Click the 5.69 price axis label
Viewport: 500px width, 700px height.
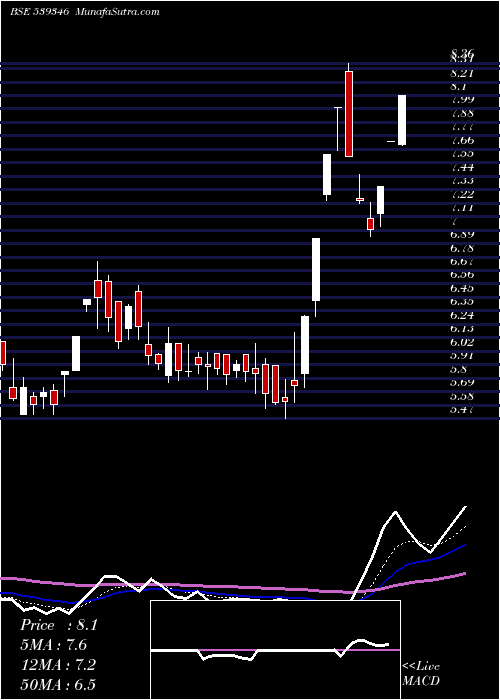click(x=462, y=383)
